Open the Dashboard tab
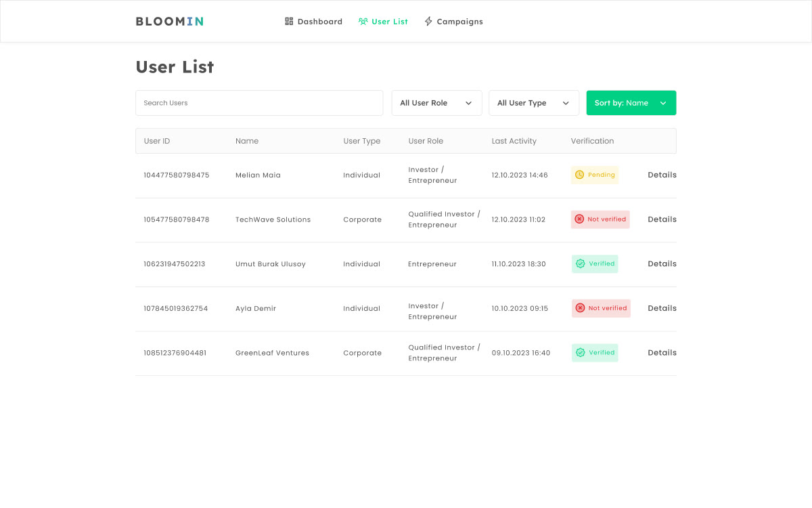The width and height of the screenshot is (812, 508). pyautogui.click(x=314, y=22)
